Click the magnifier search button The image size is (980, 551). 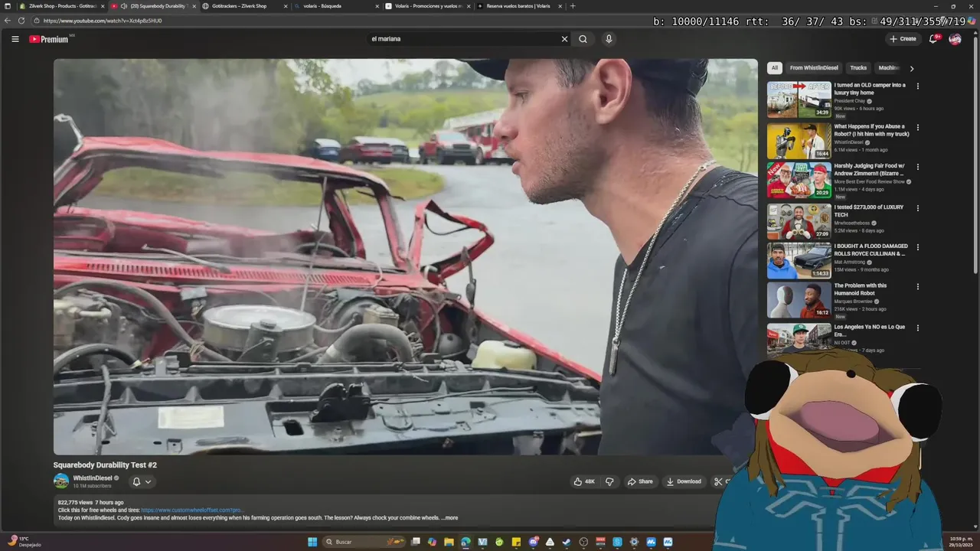tap(583, 39)
